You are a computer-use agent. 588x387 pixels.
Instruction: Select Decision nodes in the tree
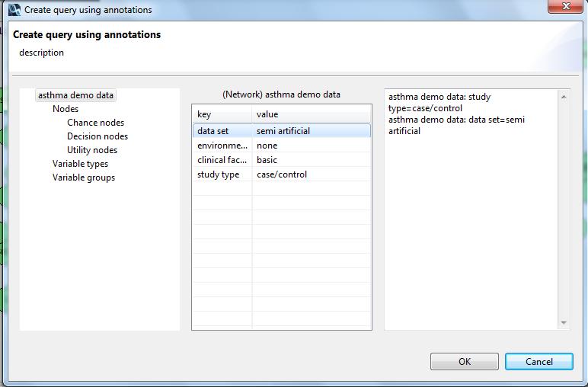[97, 136]
